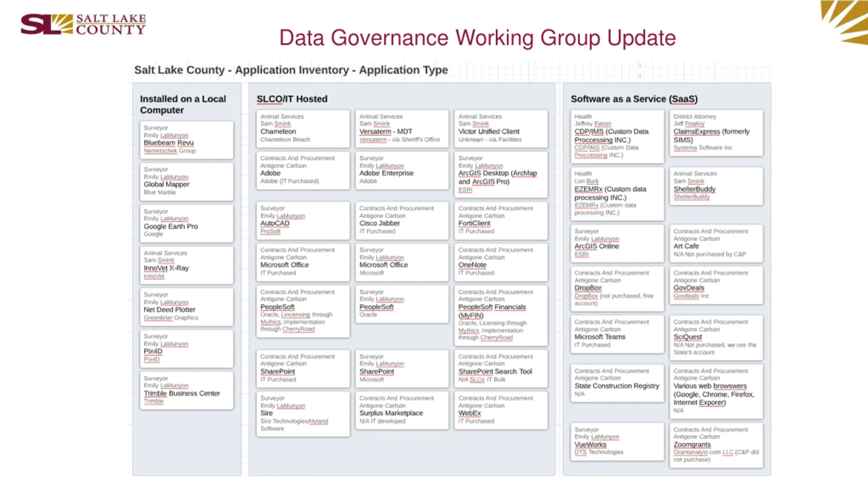The height and width of the screenshot is (488, 868).
Task: Open the Microsoft Teams card
Action: point(617,334)
